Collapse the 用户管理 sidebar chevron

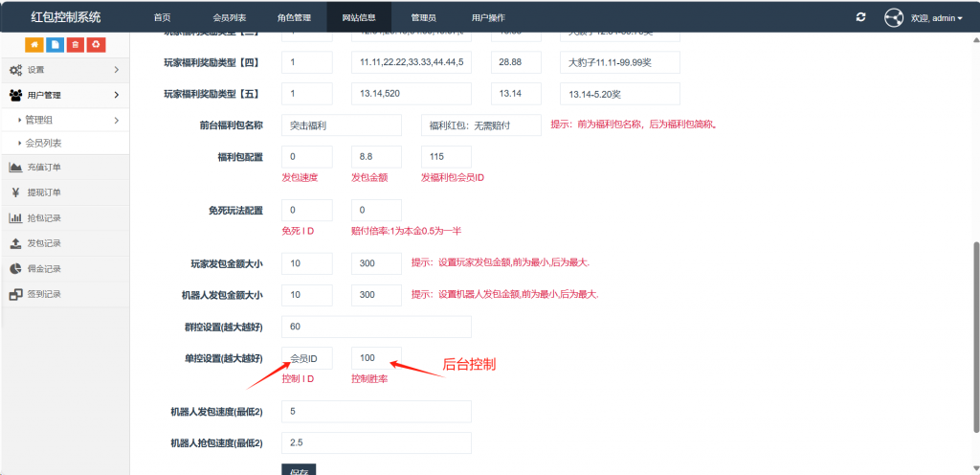(116, 95)
